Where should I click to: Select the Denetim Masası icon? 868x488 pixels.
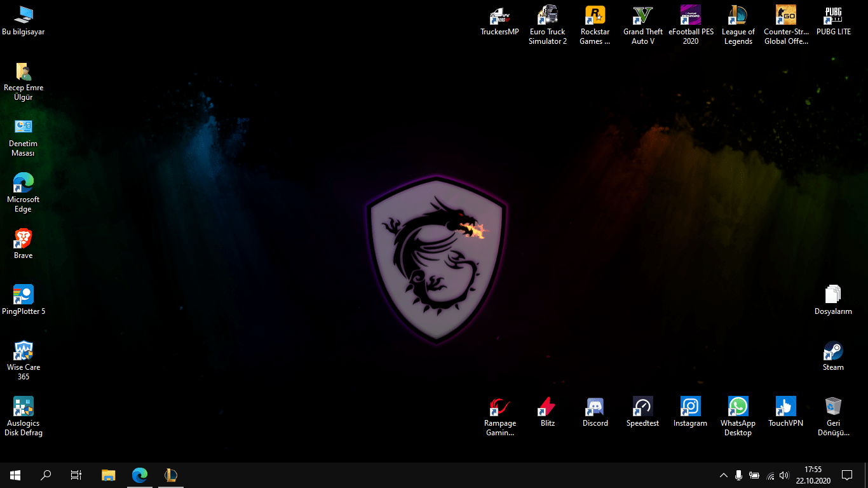point(24,138)
